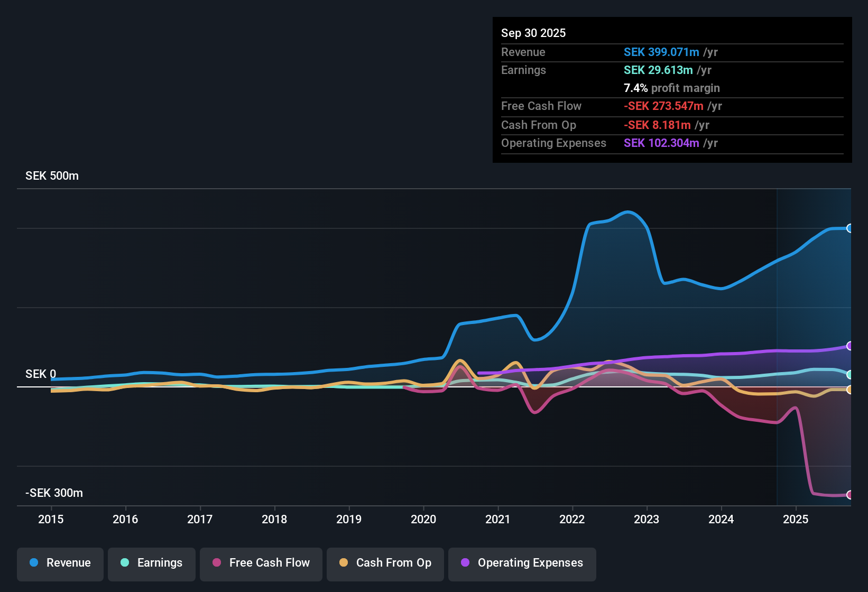868x592 pixels.
Task: Click the Operating Expenses legend button
Action: click(522, 564)
